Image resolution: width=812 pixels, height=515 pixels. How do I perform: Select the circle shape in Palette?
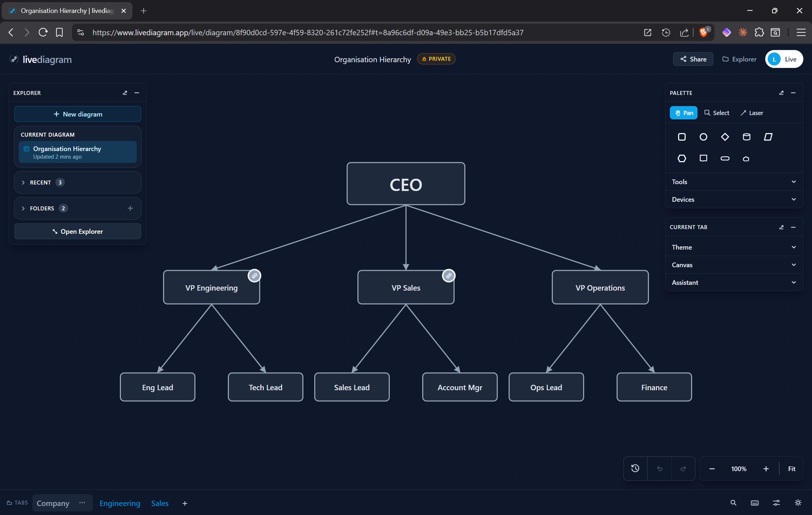[x=703, y=137]
